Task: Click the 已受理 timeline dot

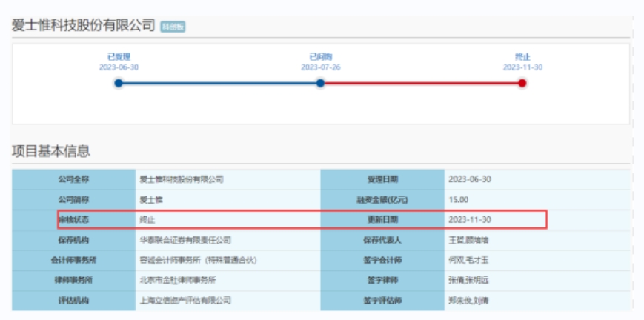Action: pos(119,83)
